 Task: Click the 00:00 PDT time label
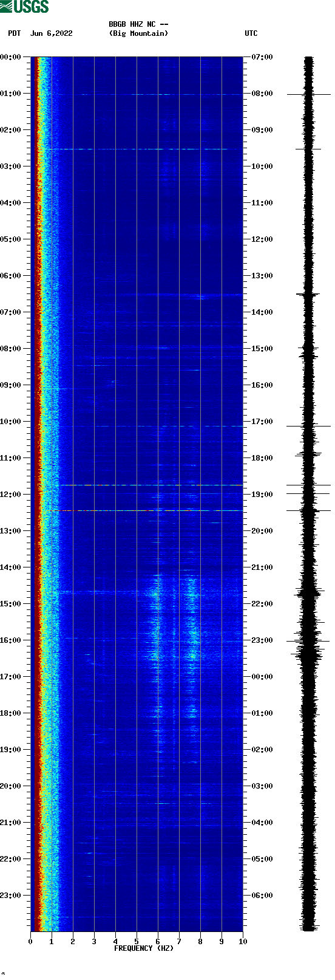11,57
